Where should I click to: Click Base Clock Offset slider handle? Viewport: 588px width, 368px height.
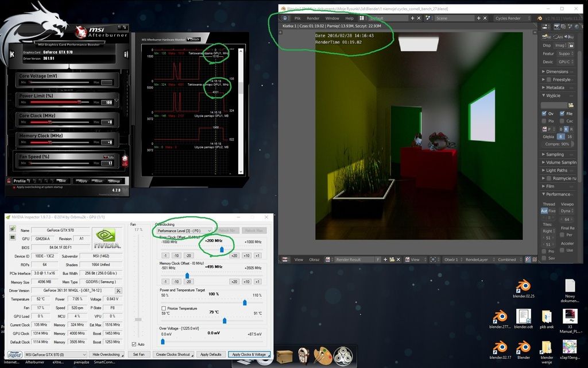point(222,250)
